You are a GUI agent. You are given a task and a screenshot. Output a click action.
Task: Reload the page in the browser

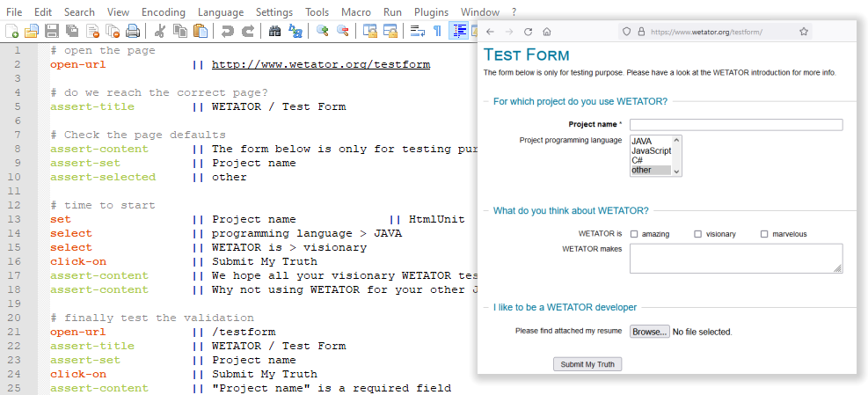528,31
